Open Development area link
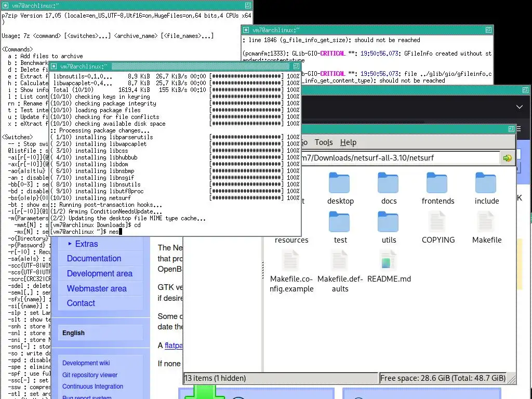This screenshot has width=532, height=399. pos(100,273)
